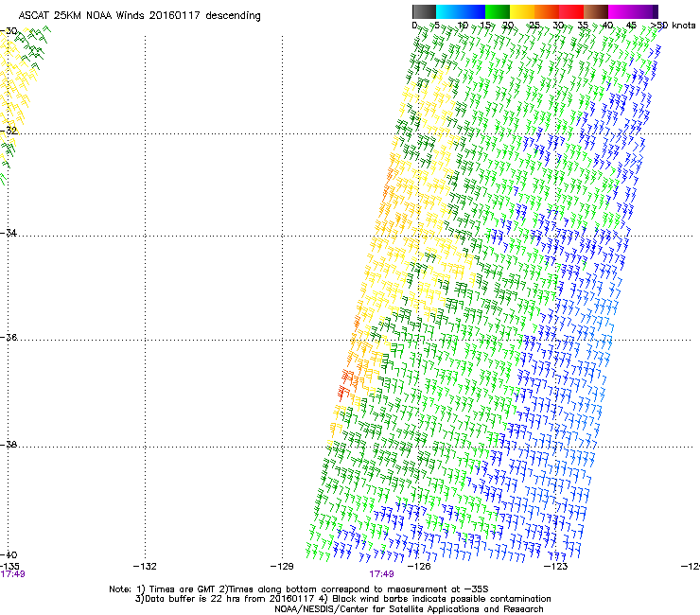
Task: Click the "30" value on wind speed legend
Action: point(558,26)
